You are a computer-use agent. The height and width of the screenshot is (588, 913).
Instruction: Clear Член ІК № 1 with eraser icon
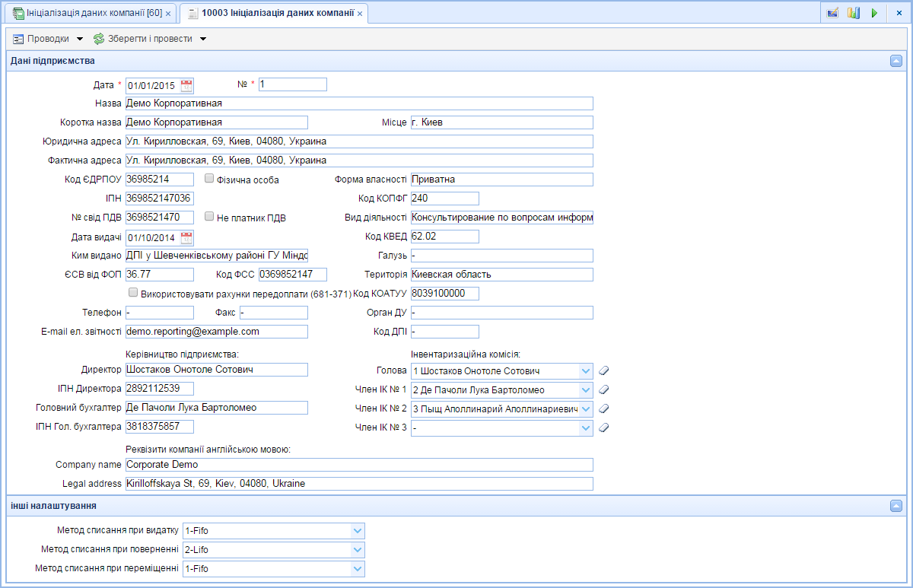(604, 389)
